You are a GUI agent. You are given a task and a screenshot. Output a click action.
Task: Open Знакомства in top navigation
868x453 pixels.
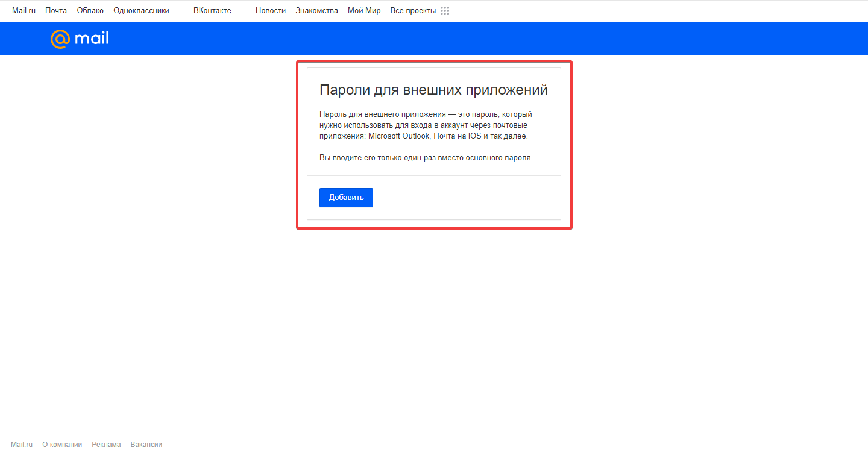[x=316, y=11]
